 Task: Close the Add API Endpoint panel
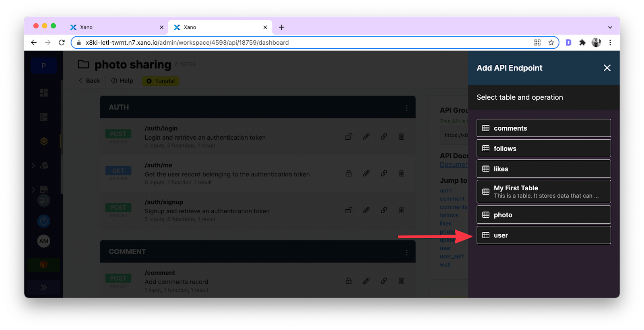point(607,68)
